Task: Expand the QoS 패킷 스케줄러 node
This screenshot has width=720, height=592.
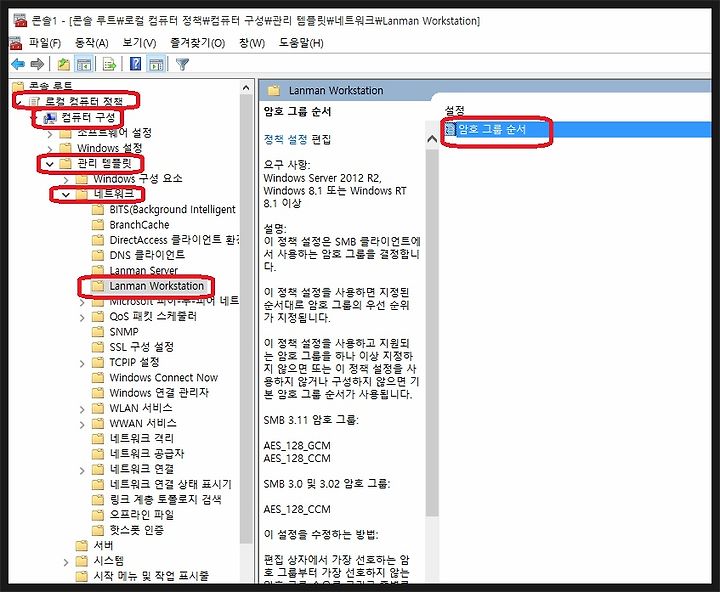Action: pyautogui.click(x=82, y=317)
